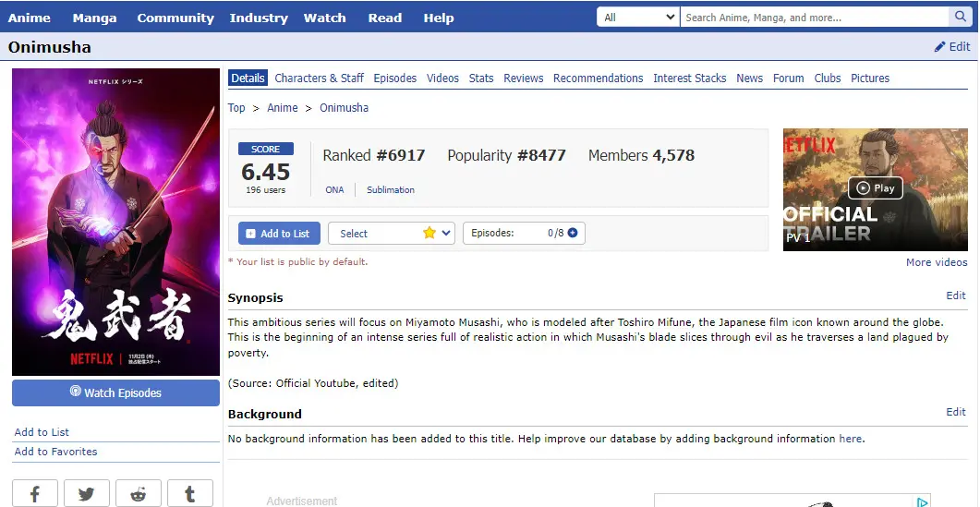Image resolution: width=980 pixels, height=507 pixels.
Task: Click the advertisement info icon
Action: coord(923,502)
